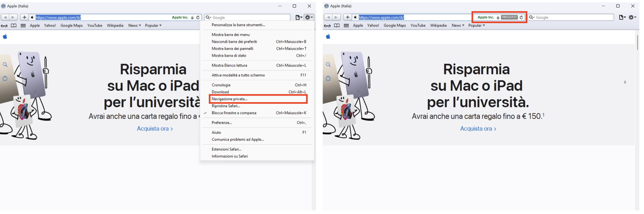Click the Apple logo on right webpage

pos(328,37)
